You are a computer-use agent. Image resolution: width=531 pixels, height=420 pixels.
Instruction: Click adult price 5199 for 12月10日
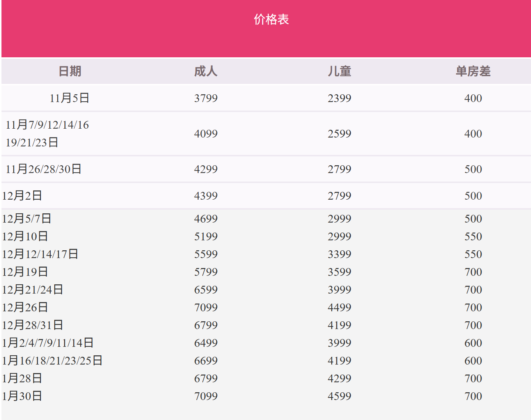[x=206, y=236]
